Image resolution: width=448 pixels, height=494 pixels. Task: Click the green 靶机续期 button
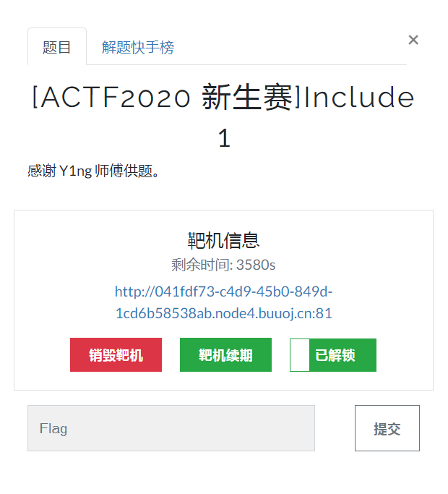(x=225, y=354)
